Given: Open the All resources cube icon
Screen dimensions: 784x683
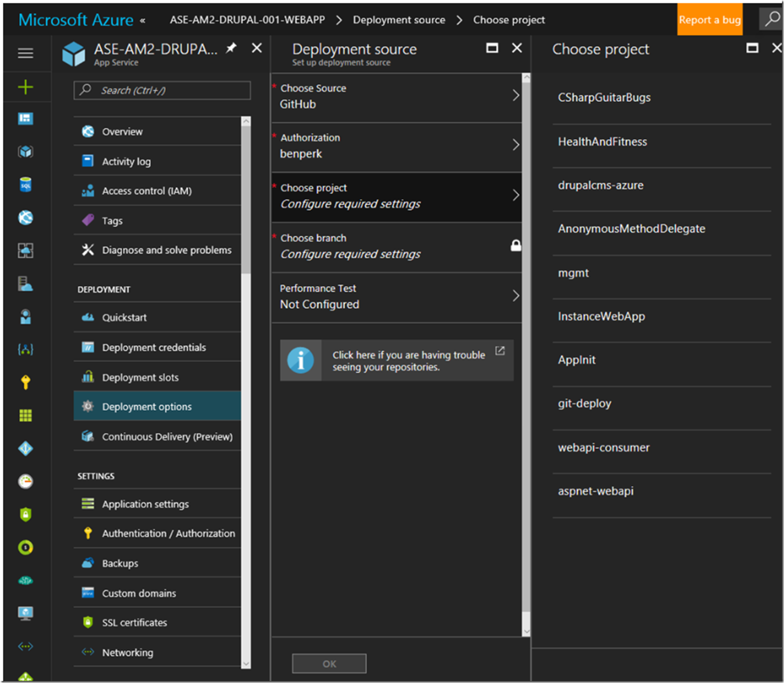Looking at the screenshot, I should pos(25,151).
